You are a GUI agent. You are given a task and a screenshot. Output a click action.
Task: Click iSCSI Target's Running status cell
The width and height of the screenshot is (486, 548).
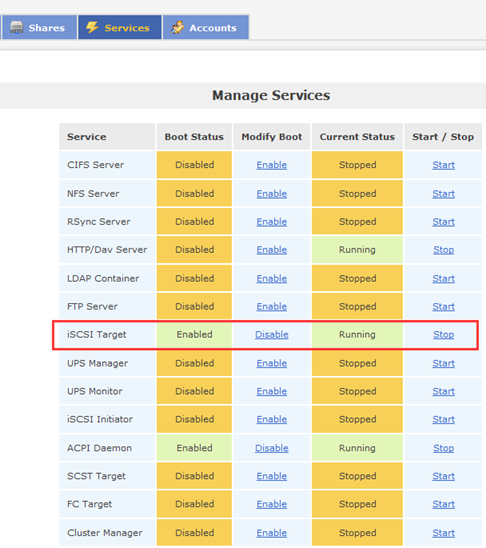[357, 334]
